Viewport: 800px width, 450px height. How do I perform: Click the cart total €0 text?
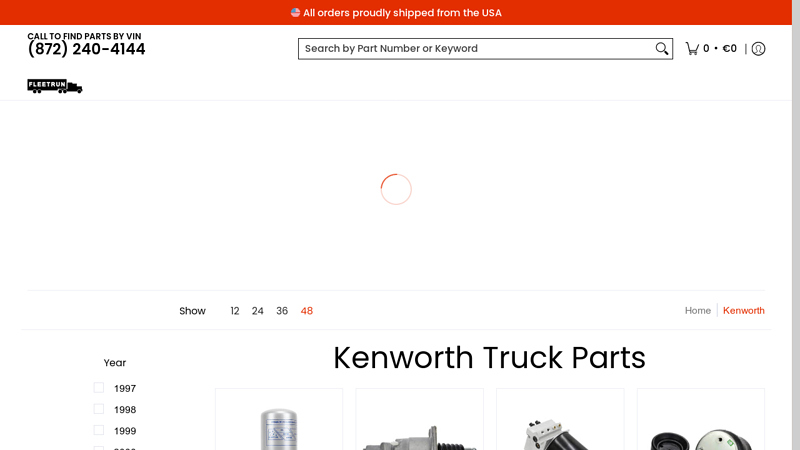tap(730, 48)
